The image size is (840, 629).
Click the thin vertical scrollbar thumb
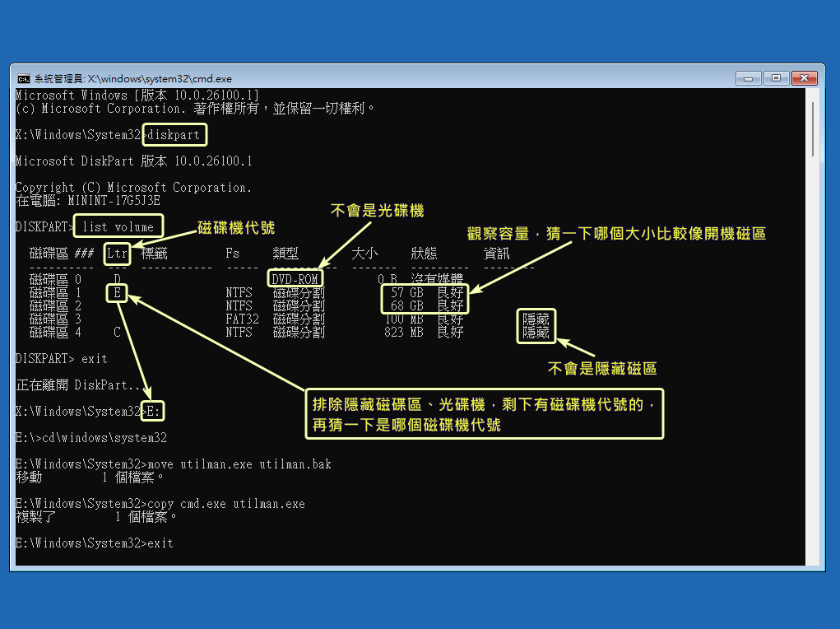(x=814, y=128)
